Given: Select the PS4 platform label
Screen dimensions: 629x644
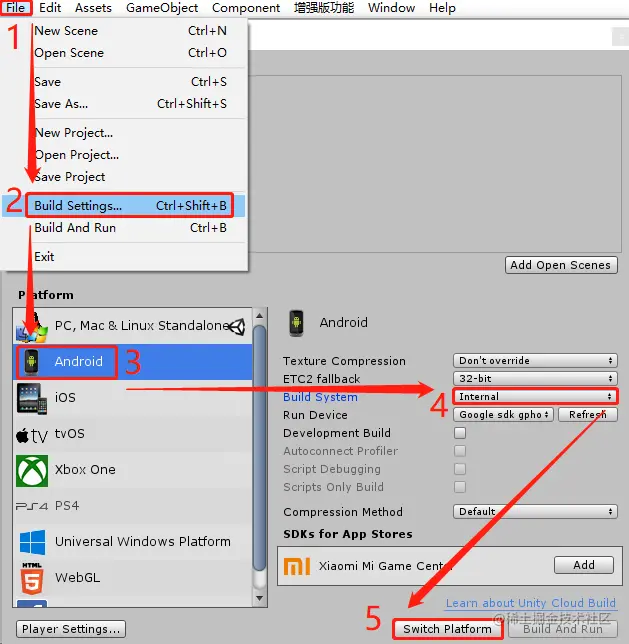Looking at the screenshot, I should tap(67, 506).
